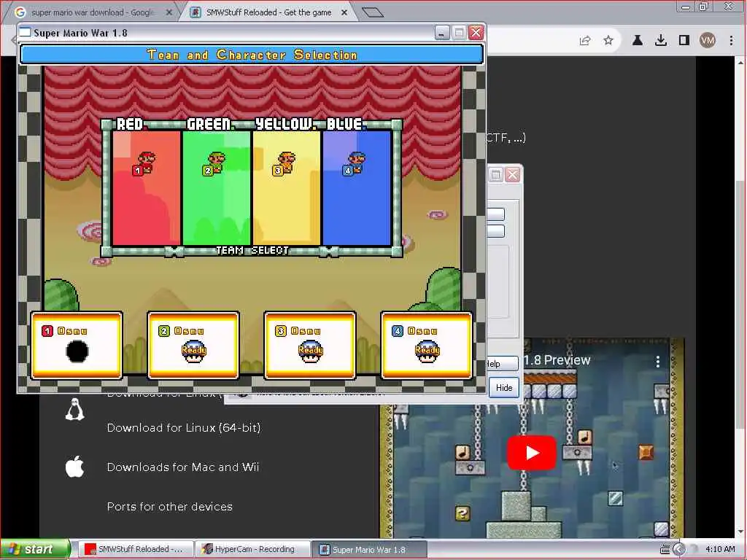Viewport: 747px width, 560px height.
Task: Open Chrome three-dot menu
Action: click(x=731, y=41)
